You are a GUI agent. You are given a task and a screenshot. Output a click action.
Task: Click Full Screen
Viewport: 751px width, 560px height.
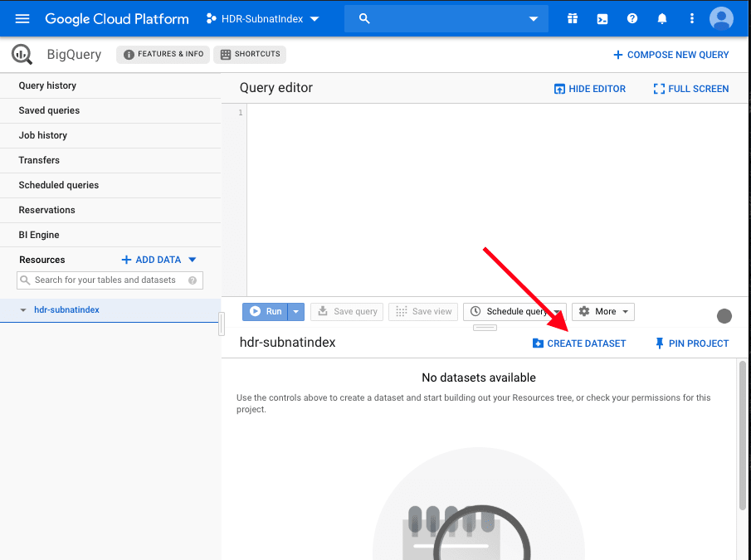pos(691,89)
